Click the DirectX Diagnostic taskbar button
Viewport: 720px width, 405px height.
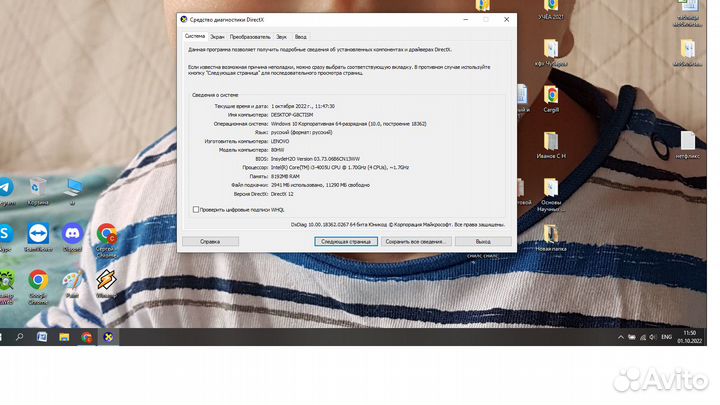(x=108, y=337)
